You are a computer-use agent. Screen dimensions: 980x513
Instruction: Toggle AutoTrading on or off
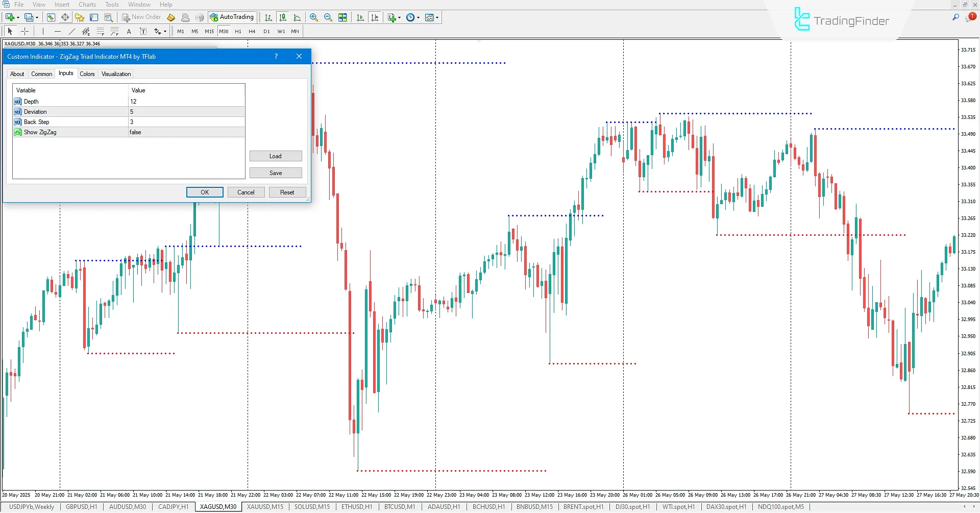pos(232,16)
